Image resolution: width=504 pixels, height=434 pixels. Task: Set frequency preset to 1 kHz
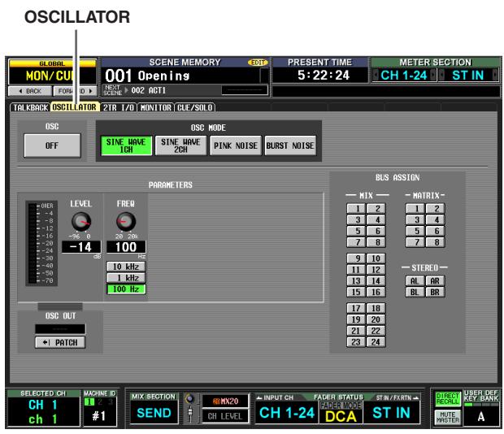126,278
